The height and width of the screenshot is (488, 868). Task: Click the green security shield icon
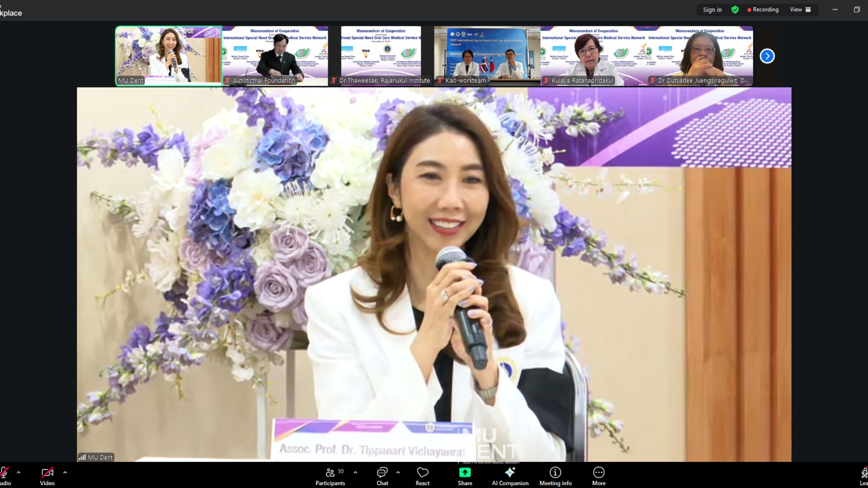[x=735, y=10]
